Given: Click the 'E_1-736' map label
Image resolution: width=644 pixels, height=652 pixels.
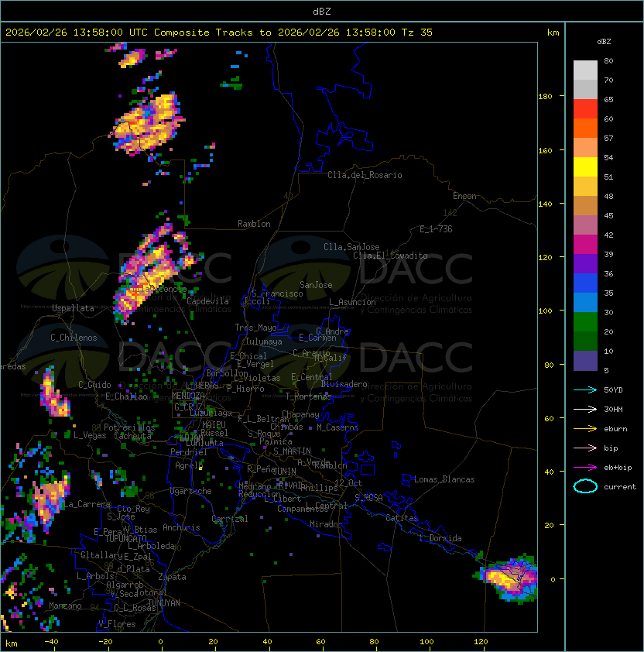Looking at the screenshot, I should tap(436, 229).
